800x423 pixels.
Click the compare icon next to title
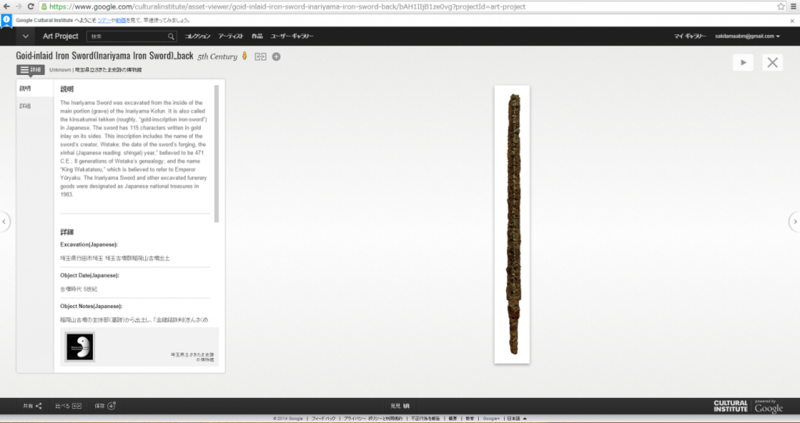coord(260,57)
